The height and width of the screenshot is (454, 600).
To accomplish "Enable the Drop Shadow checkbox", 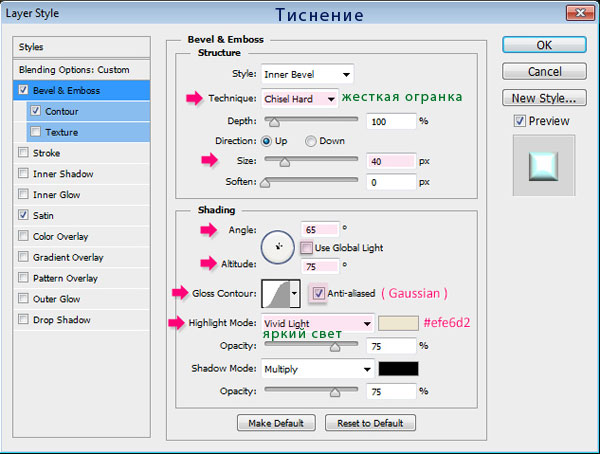I will pos(23,319).
